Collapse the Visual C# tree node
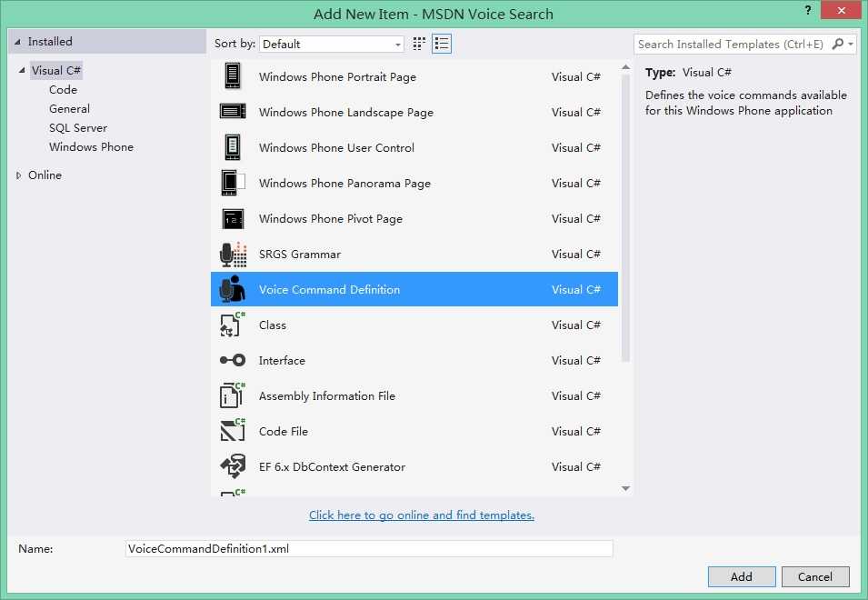The width and height of the screenshot is (868, 600). 22,70
